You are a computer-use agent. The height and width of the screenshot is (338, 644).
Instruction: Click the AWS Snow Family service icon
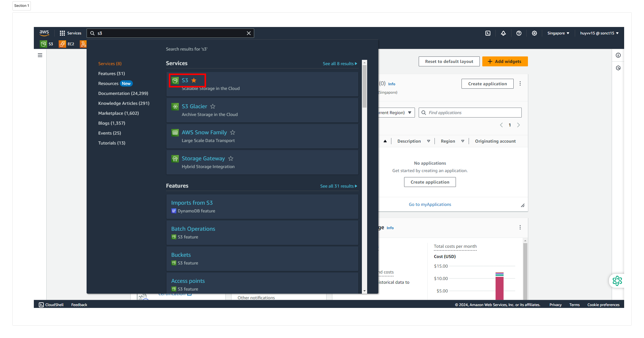coord(175,133)
